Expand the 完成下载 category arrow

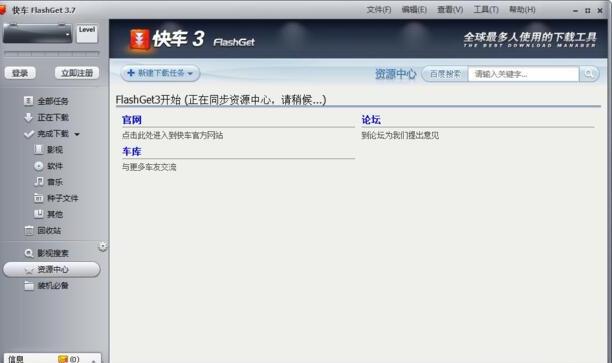[x=77, y=134]
